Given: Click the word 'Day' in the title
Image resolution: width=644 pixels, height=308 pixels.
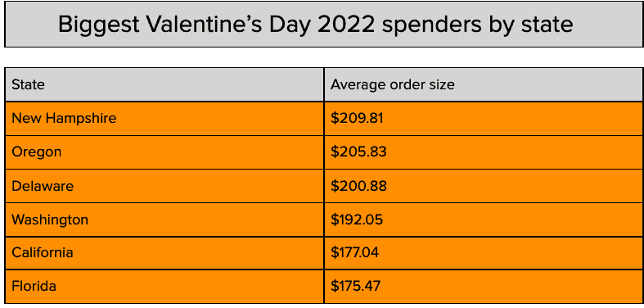Looking at the screenshot, I should click(x=290, y=26).
